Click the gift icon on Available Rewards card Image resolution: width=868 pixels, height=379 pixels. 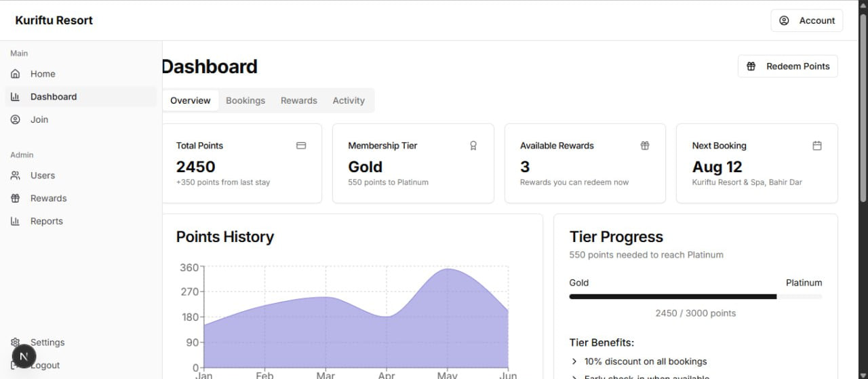(645, 146)
